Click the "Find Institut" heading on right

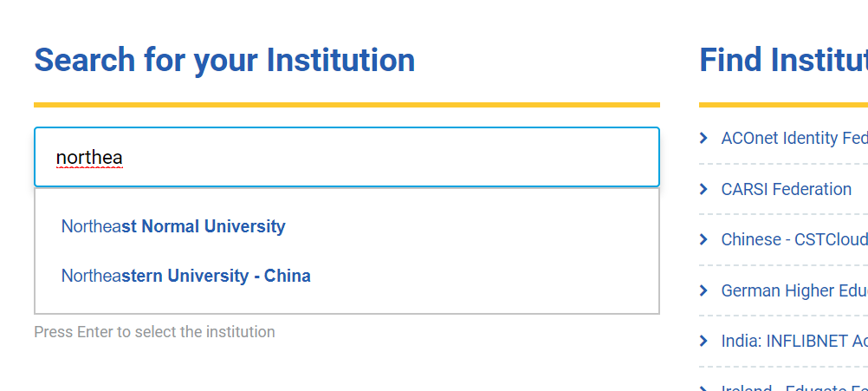[x=782, y=61]
